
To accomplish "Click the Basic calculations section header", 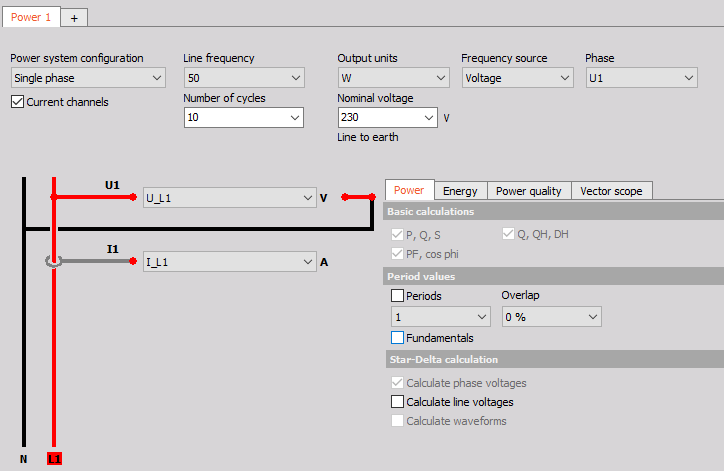I will tap(553, 211).
